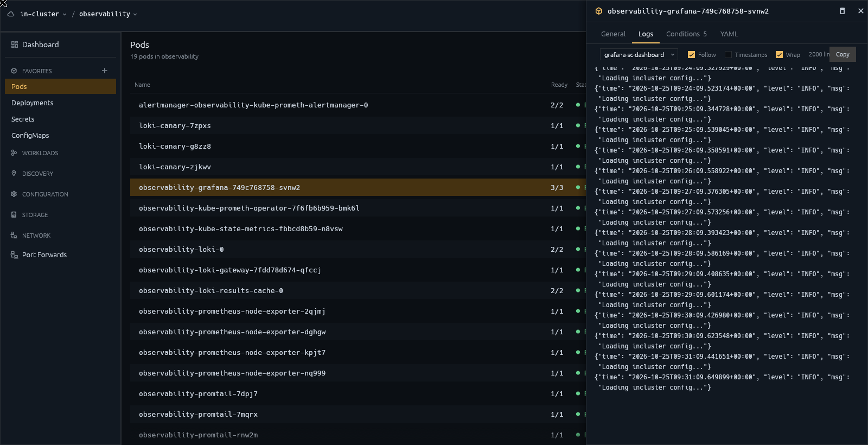Select Pods in the sidebar
The image size is (868, 445).
pos(60,86)
